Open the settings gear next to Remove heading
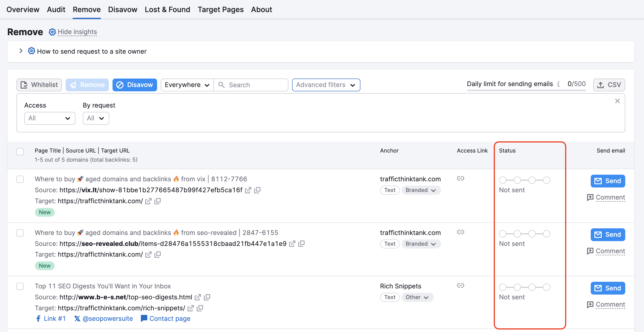The height and width of the screenshot is (332, 644). tap(52, 32)
